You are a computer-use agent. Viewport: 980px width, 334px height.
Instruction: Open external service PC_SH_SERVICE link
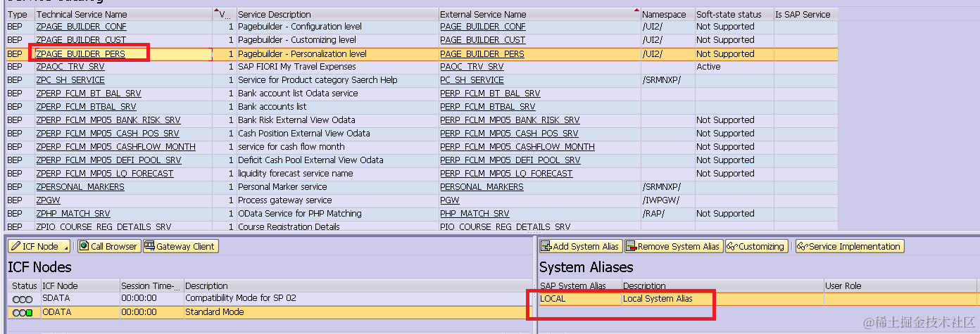pyautogui.click(x=472, y=80)
